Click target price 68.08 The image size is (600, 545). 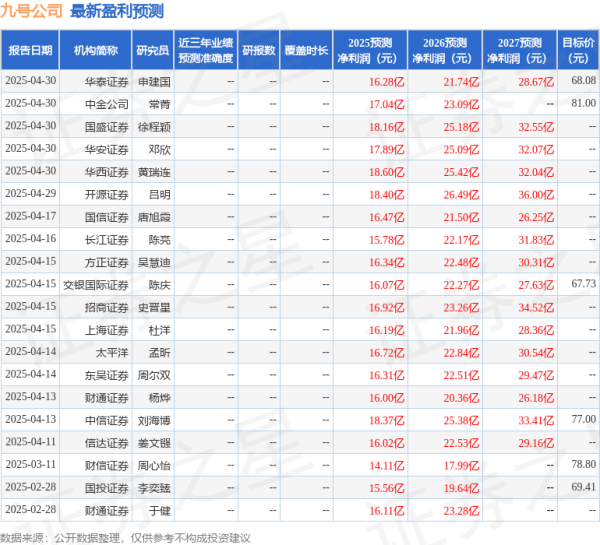click(x=584, y=80)
